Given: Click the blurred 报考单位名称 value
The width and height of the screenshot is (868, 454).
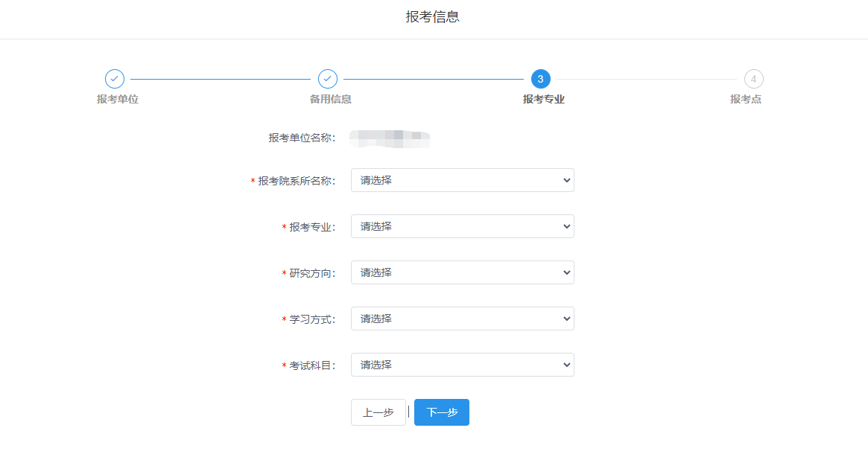Looking at the screenshot, I should (390, 138).
